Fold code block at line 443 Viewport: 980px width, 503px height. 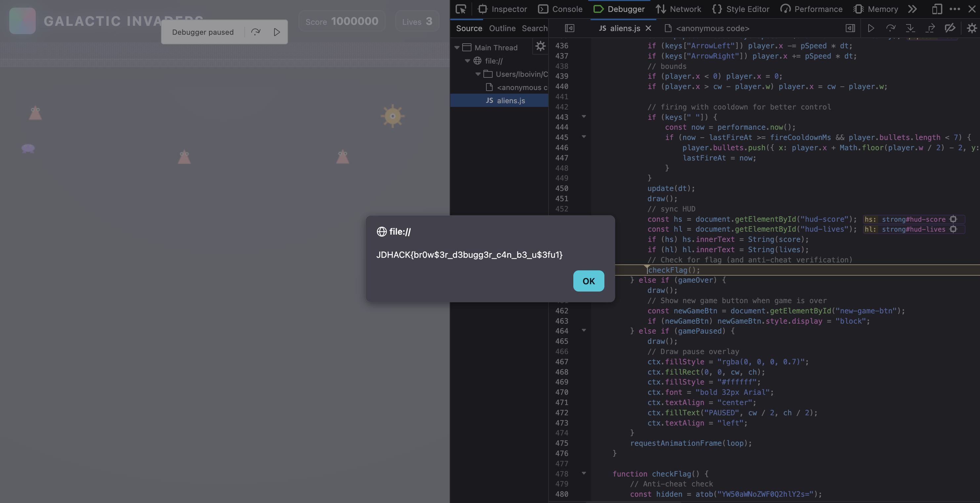584,116
